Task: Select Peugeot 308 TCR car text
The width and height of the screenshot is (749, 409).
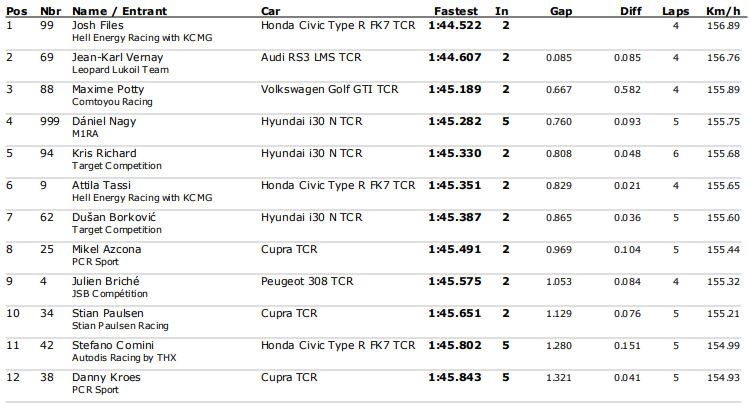Action: coord(307,281)
